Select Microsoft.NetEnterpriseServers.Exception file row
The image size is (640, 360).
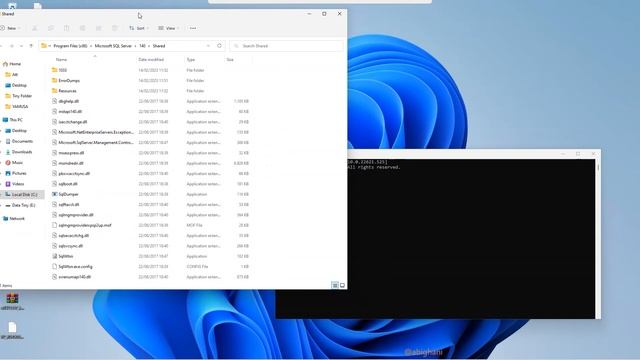151,132
